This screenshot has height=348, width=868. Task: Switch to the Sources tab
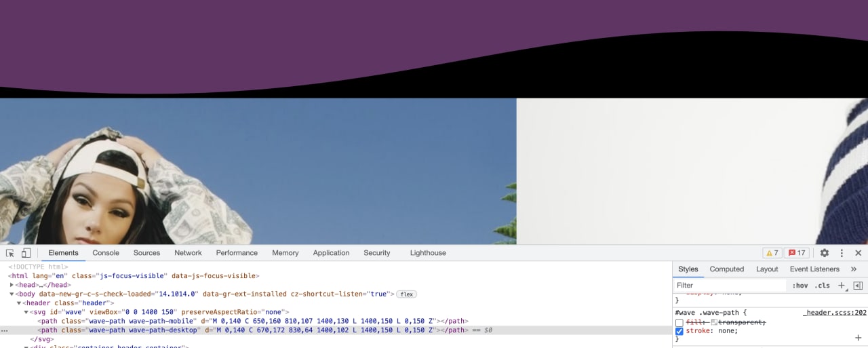(146, 253)
